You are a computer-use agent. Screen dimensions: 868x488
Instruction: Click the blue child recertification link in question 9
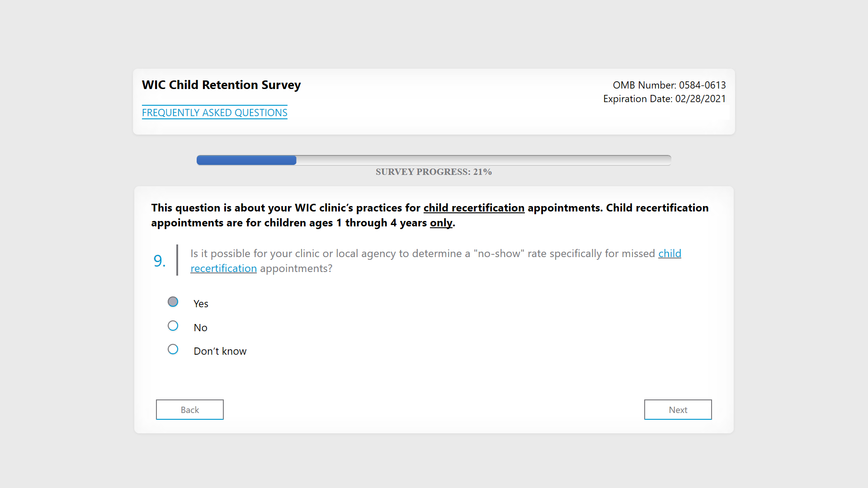(x=669, y=253)
